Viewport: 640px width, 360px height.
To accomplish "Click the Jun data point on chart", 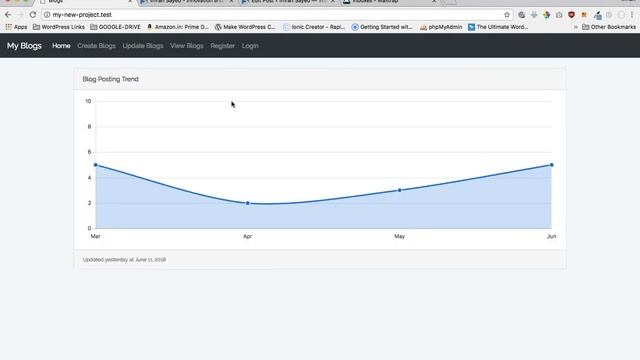I will coord(551,165).
